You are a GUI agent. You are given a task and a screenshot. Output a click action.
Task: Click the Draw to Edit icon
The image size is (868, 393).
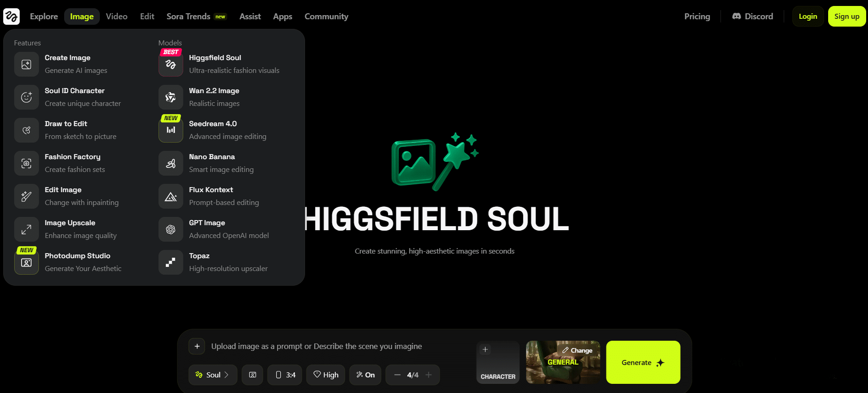[27, 130]
